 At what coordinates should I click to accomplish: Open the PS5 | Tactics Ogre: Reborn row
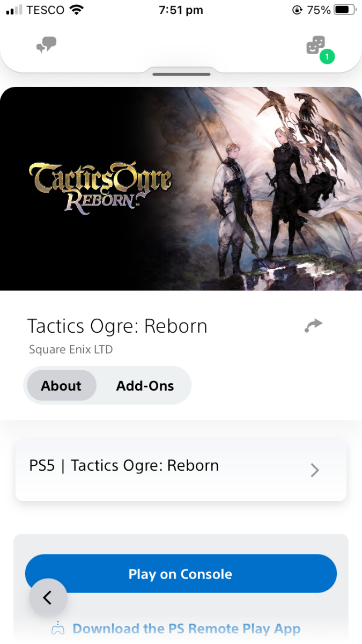point(181,471)
